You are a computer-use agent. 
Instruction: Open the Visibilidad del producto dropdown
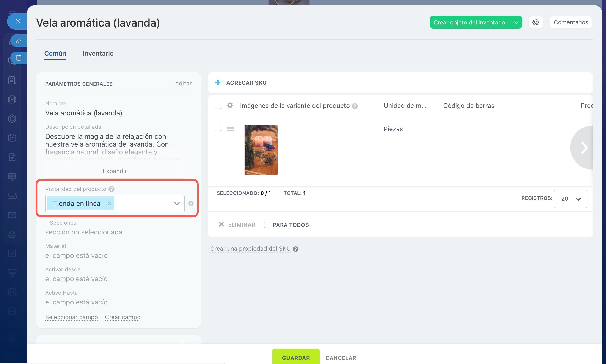click(x=176, y=203)
